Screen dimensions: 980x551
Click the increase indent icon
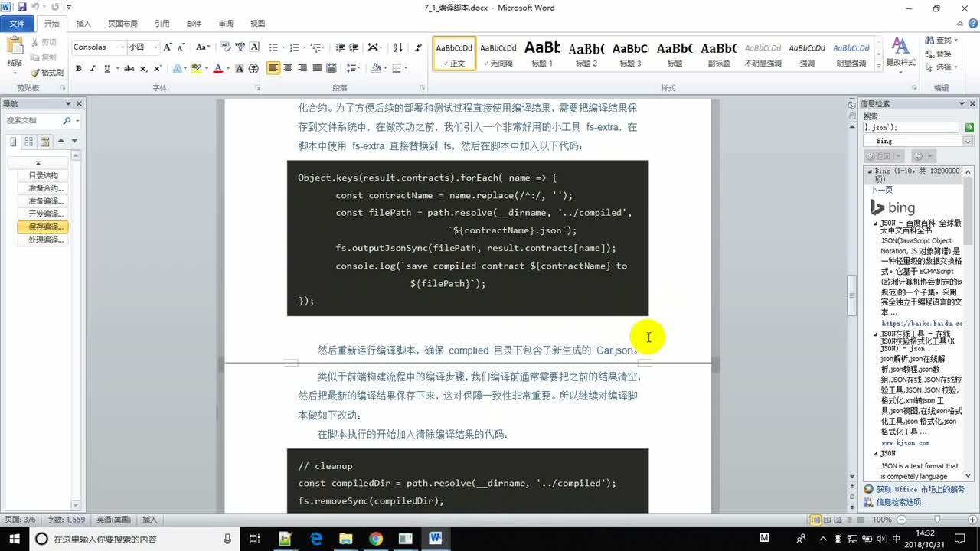click(354, 47)
